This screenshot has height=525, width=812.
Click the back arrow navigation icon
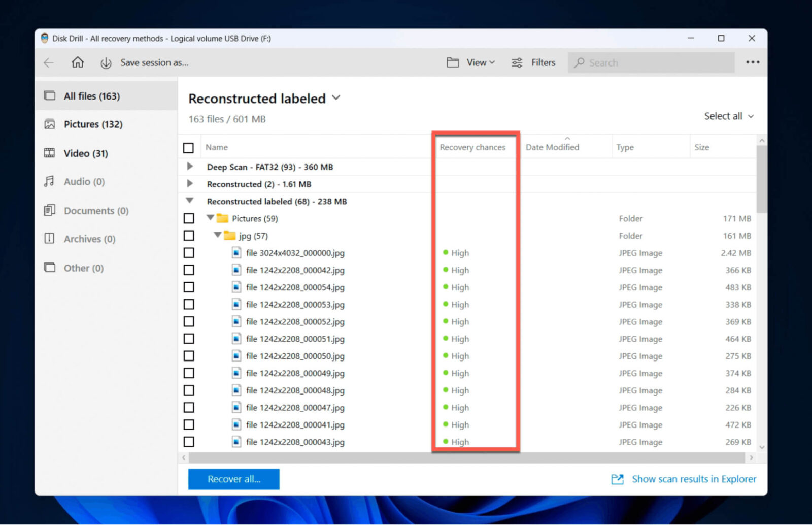pos(48,62)
